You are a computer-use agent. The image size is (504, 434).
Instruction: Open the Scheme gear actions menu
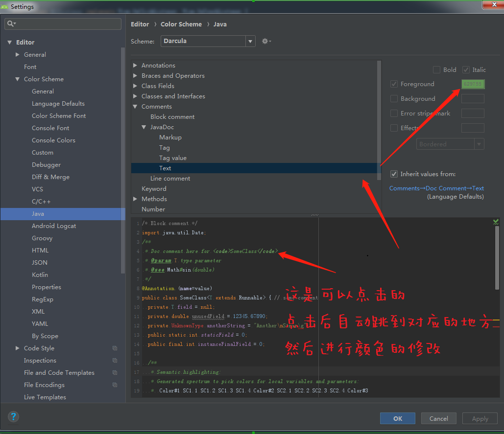(266, 42)
